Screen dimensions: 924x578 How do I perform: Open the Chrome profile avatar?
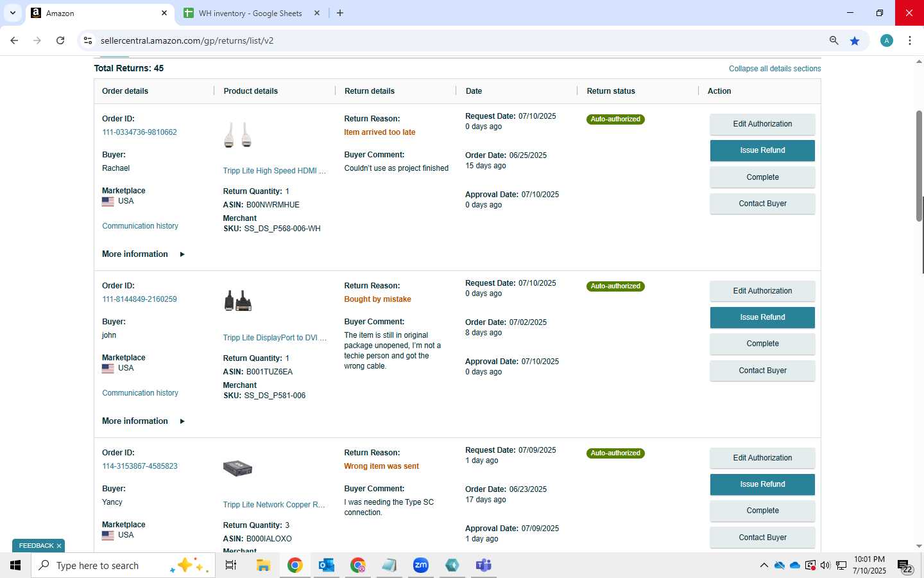click(x=887, y=40)
